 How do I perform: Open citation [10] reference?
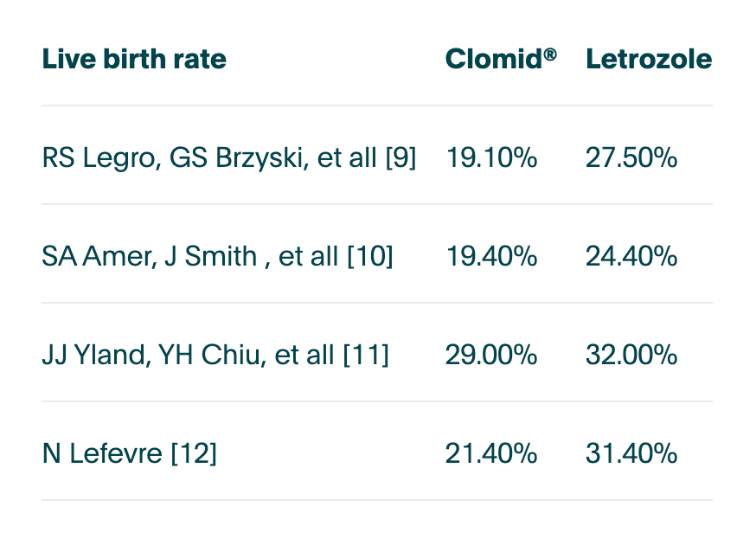[x=370, y=256]
